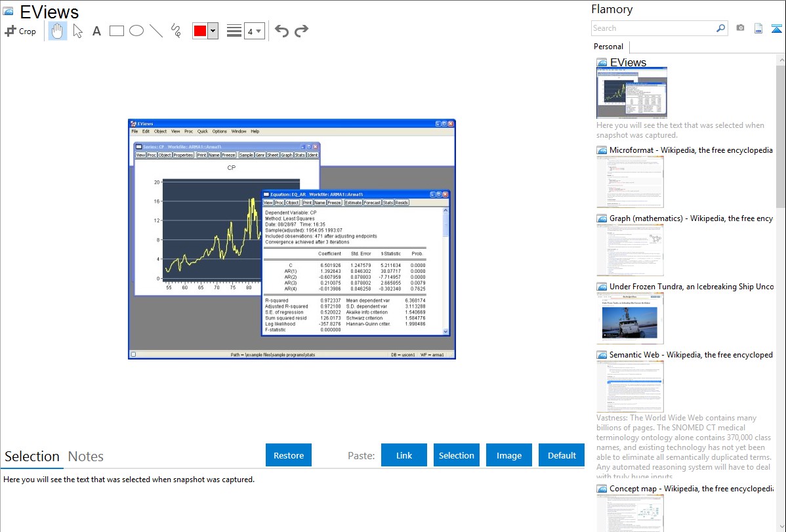Viewport: 786px width, 532px height.
Task: Click the Paste Default button
Action: click(562, 455)
